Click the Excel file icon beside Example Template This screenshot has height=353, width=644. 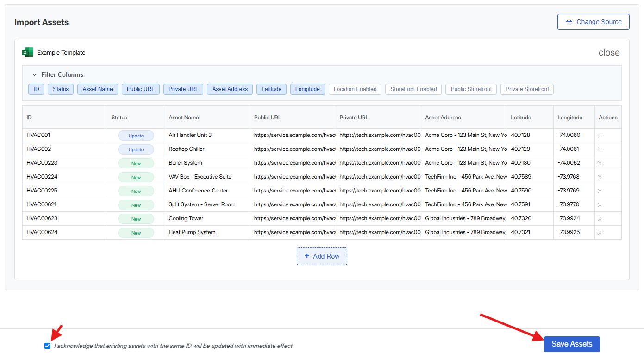click(28, 52)
